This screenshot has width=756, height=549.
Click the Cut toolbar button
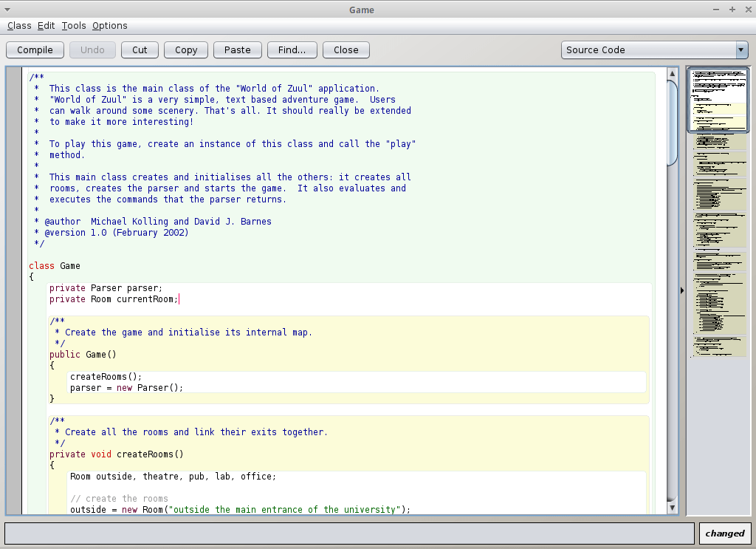(140, 50)
